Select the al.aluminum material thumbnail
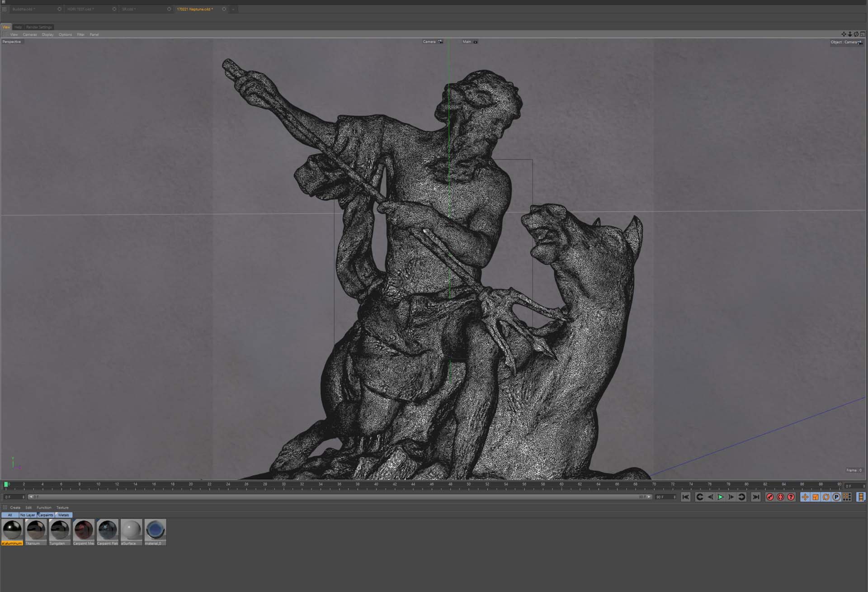The height and width of the screenshot is (592, 868). click(x=12, y=532)
